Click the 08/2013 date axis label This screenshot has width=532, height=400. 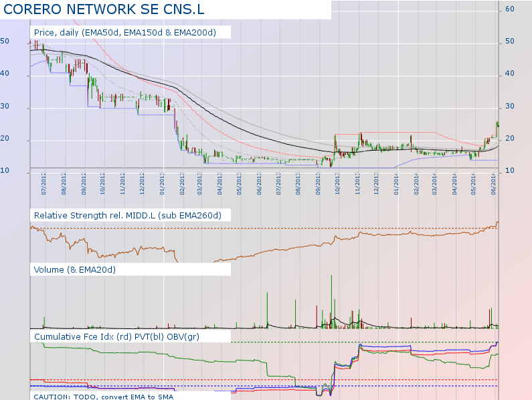click(x=298, y=184)
